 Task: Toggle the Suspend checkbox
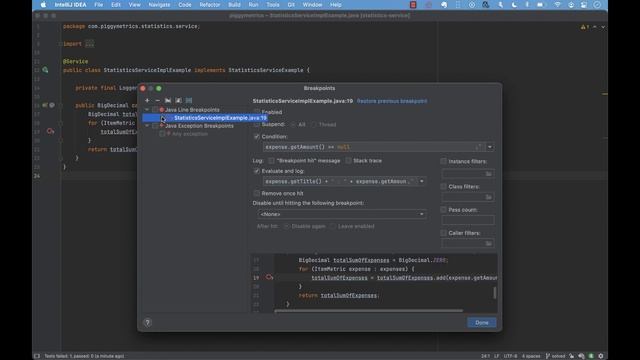click(x=257, y=124)
